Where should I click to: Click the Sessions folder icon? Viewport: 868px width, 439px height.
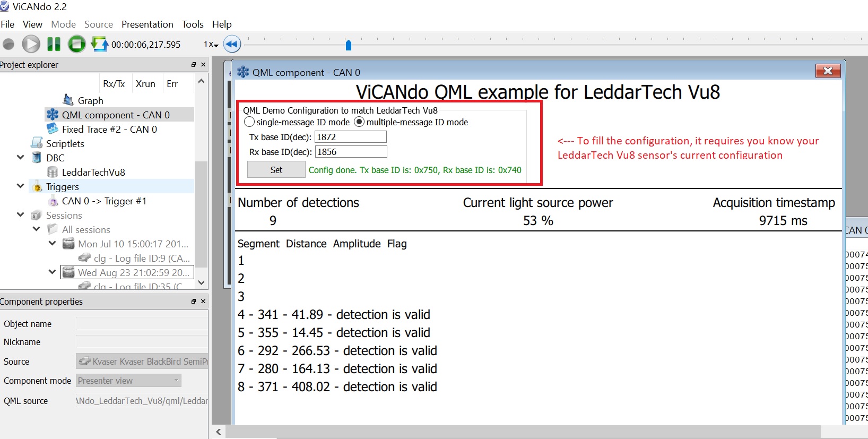[36, 215]
